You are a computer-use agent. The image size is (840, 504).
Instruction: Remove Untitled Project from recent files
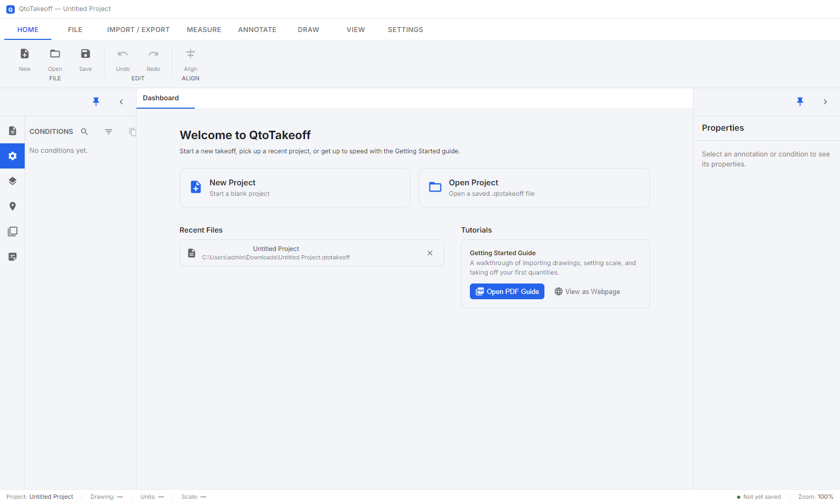[430, 253]
